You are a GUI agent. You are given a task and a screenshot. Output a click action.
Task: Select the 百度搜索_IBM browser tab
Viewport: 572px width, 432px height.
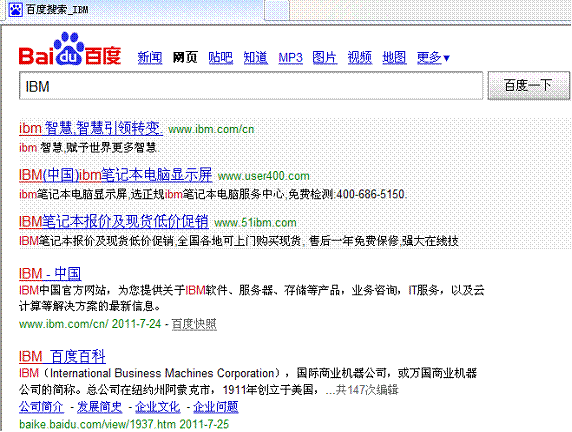[135, 9]
